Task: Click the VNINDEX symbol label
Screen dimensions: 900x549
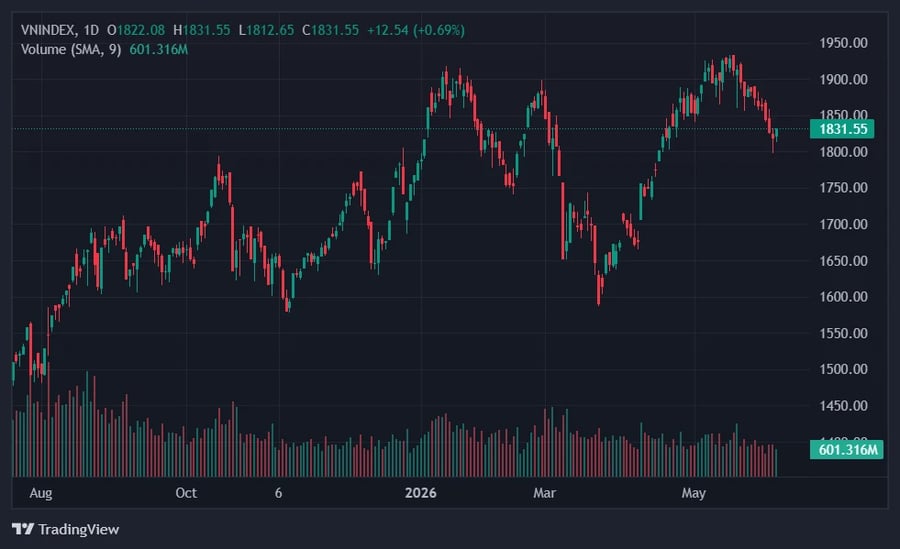Action: pos(49,30)
